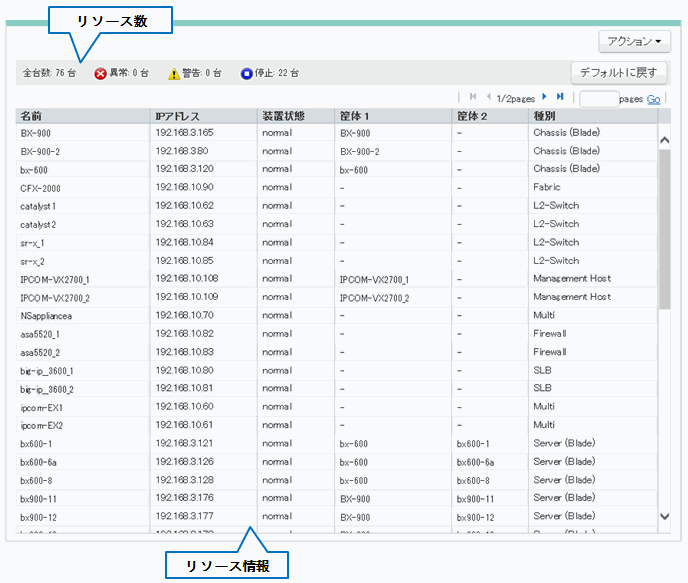Click the vertical scrollbar thumb
The image size is (688, 583).
(665, 229)
